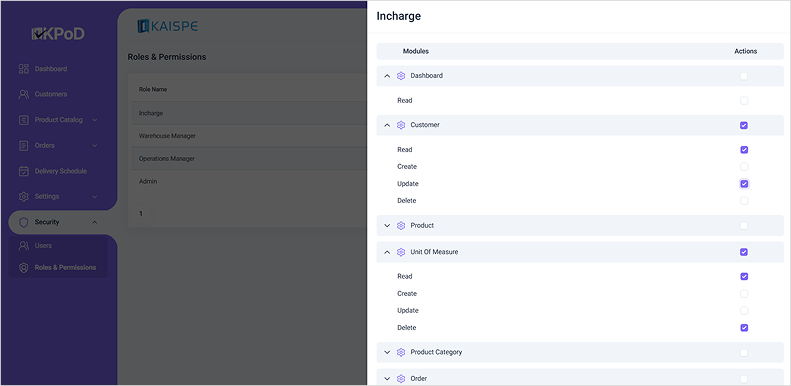Expand the Order module chevron
This screenshot has width=791, height=386.
click(387, 378)
